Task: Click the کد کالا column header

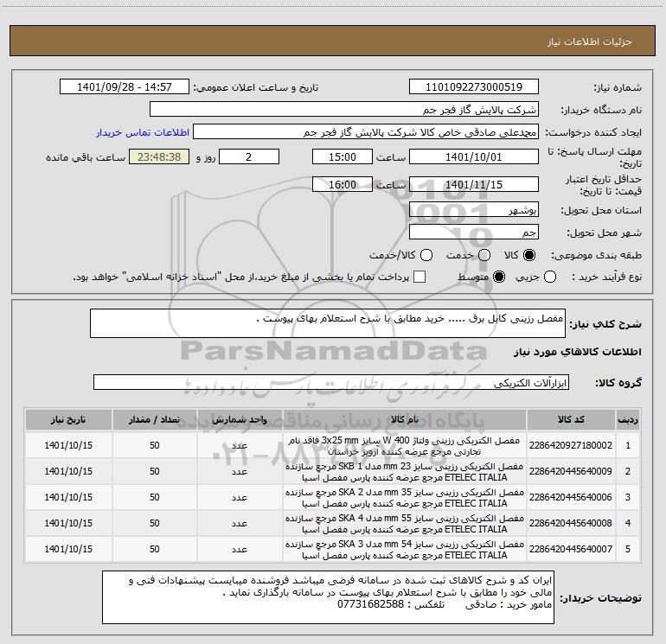Action: [571, 419]
